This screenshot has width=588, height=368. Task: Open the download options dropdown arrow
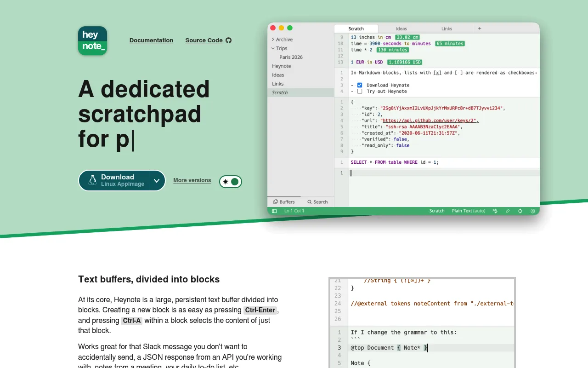click(x=157, y=181)
